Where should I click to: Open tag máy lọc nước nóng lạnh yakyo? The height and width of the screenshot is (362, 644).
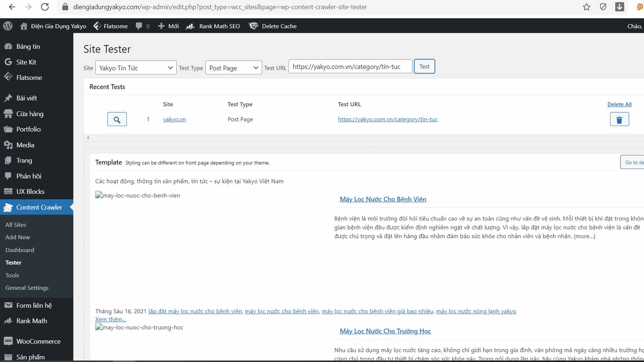pos(476,311)
